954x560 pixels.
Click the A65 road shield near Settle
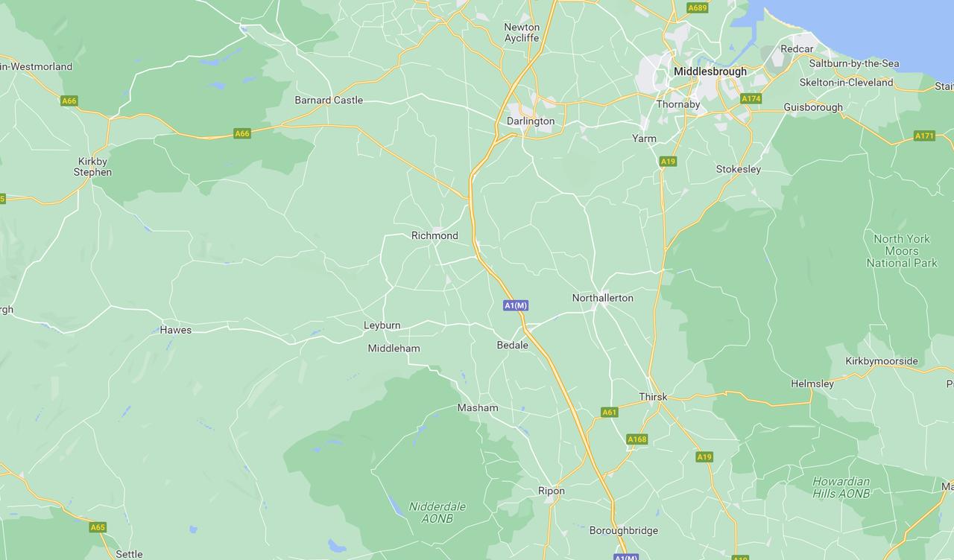click(98, 527)
